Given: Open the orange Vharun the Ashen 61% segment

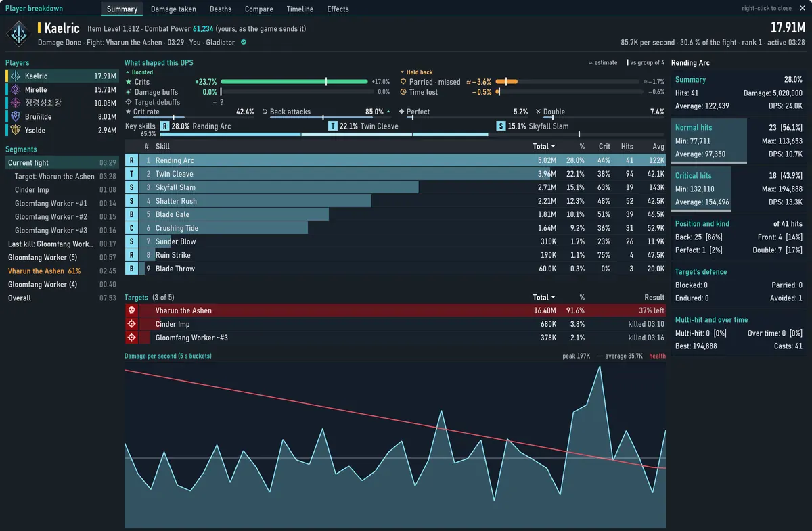Looking at the screenshot, I should pos(62,271).
